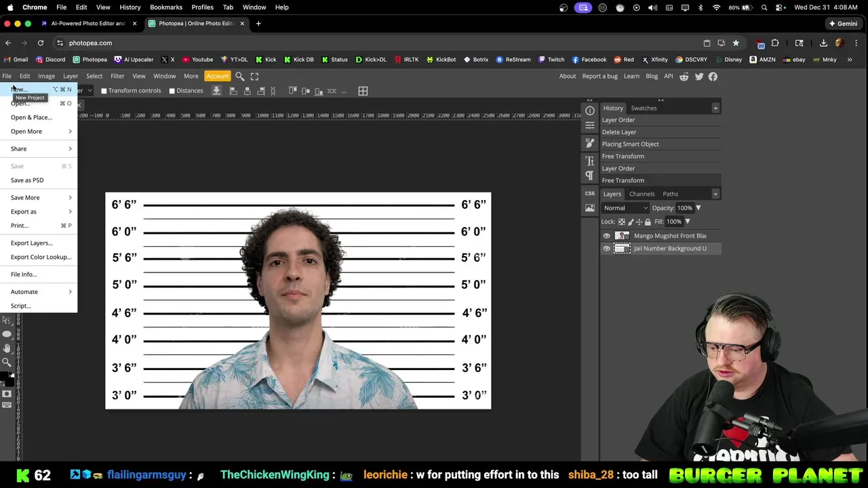
Task: Expand the Fill slider arrow
Action: point(687,222)
